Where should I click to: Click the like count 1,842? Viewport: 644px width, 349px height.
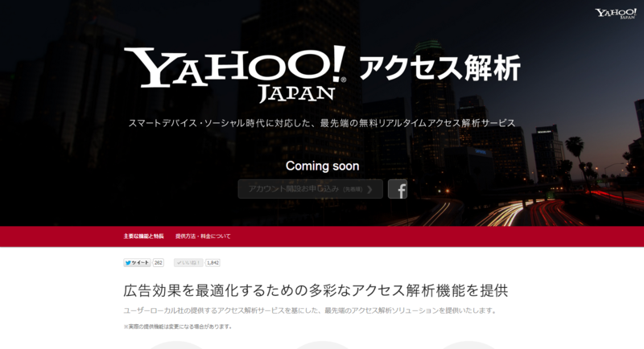coord(213,263)
